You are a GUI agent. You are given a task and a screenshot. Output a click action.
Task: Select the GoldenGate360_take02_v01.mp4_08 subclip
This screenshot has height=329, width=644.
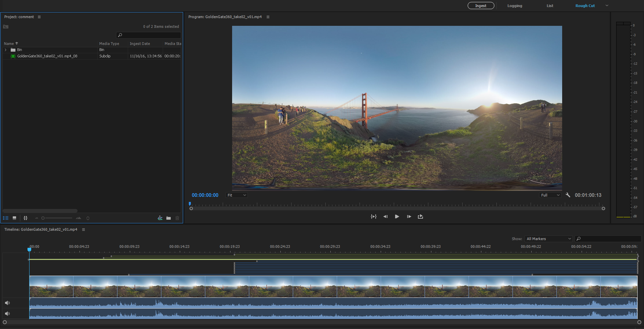tap(47, 56)
